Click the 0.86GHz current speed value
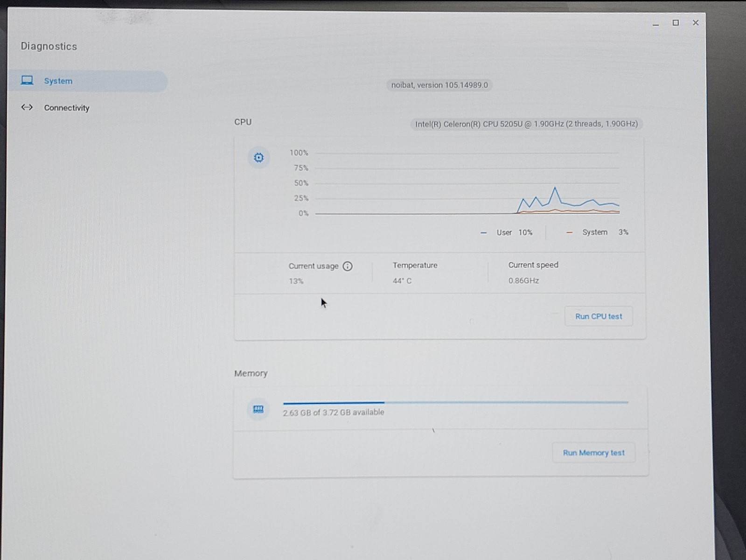 523,280
